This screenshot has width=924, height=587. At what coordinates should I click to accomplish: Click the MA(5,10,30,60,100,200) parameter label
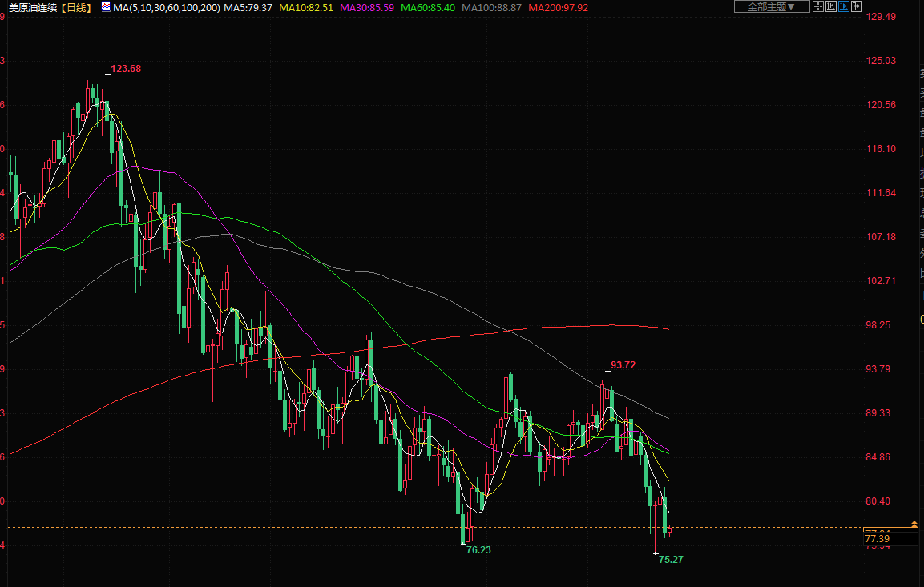pyautogui.click(x=166, y=7)
